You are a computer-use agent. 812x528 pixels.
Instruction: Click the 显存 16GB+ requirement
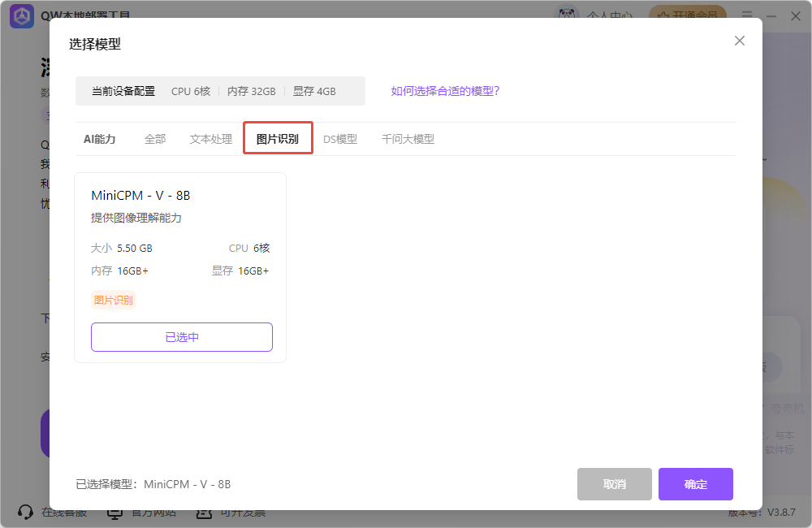click(240, 271)
